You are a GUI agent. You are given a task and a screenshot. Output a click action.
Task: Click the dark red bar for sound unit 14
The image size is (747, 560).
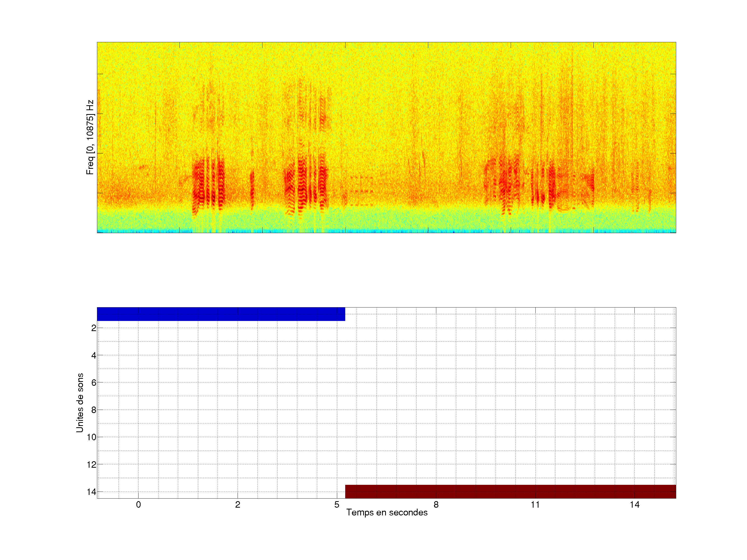click(x=510, y=492)
